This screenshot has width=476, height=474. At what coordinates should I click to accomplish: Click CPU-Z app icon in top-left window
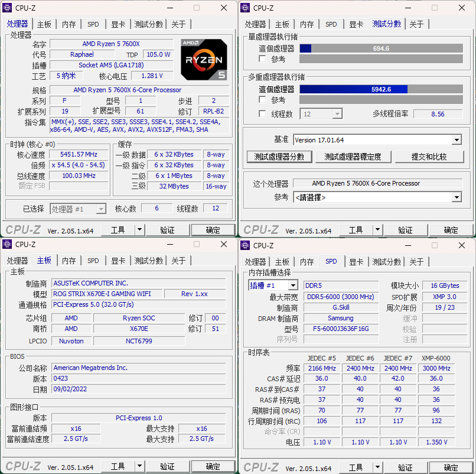[7, 8]
